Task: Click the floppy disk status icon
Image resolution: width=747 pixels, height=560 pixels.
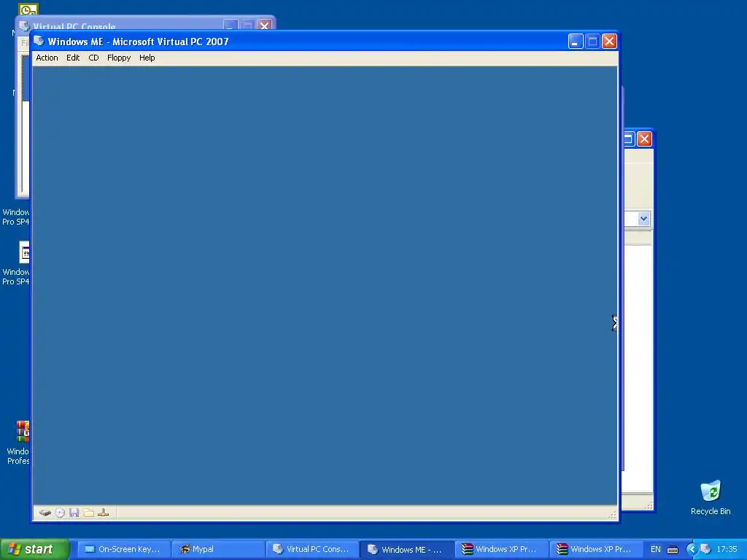Action: coord(74,513)
